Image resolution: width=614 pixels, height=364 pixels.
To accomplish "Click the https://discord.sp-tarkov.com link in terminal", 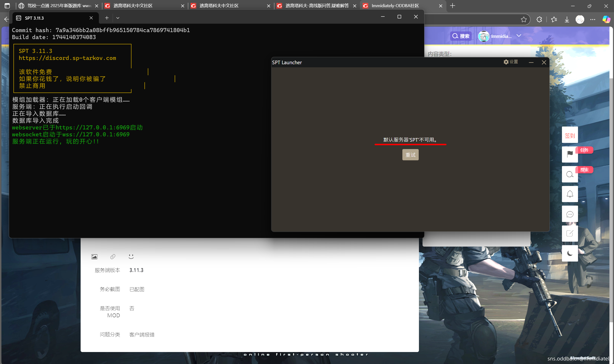I will click(67, 58).
